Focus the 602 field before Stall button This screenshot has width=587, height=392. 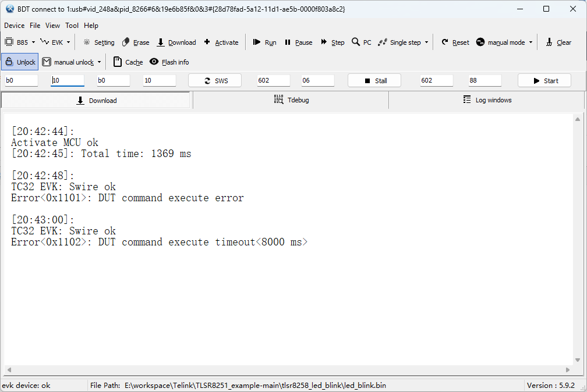(x=273, y=80)
